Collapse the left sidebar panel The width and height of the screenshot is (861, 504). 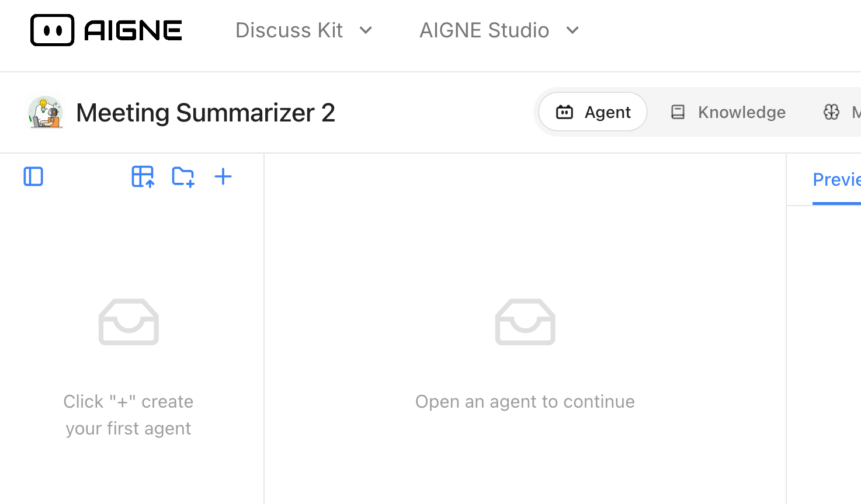pyautogui.click(x=33, y=176)
